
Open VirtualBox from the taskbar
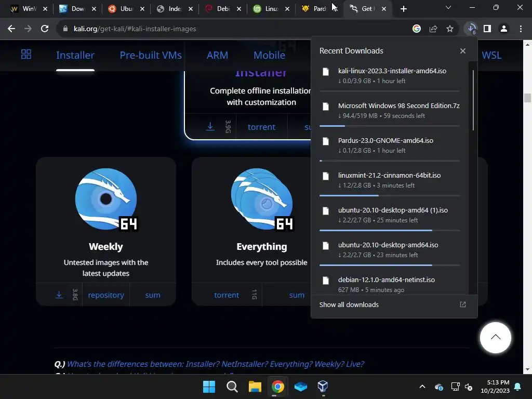coord(323,387)
